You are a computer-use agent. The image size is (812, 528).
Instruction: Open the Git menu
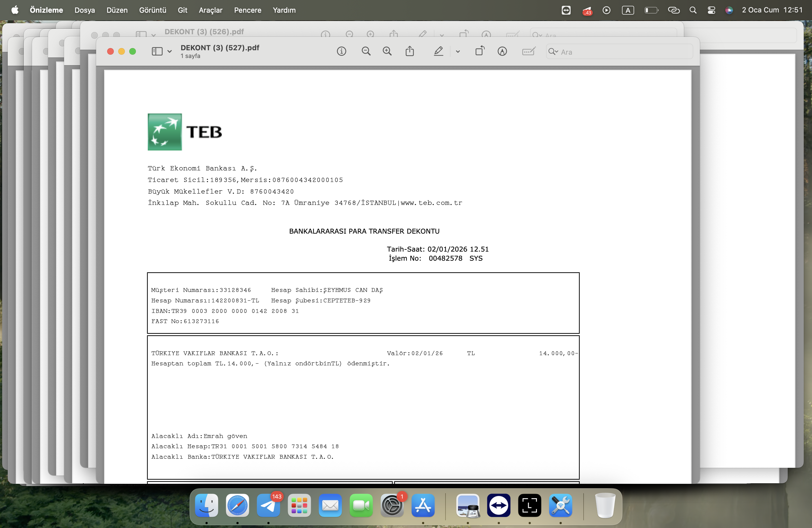tap(183, 10)
